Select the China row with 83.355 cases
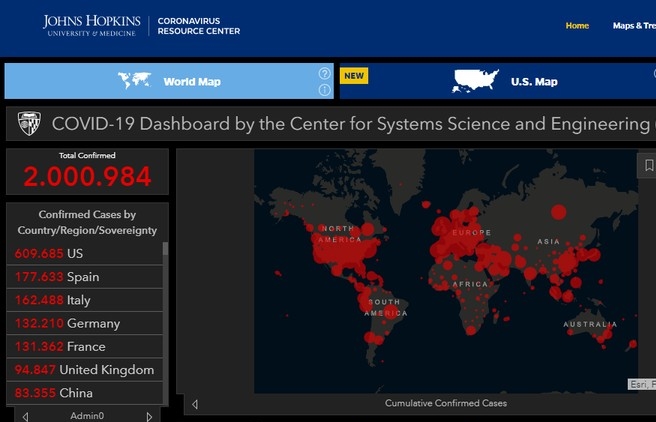Image resolution: width=656 pixels, height=422 pixels. [85, 393]
